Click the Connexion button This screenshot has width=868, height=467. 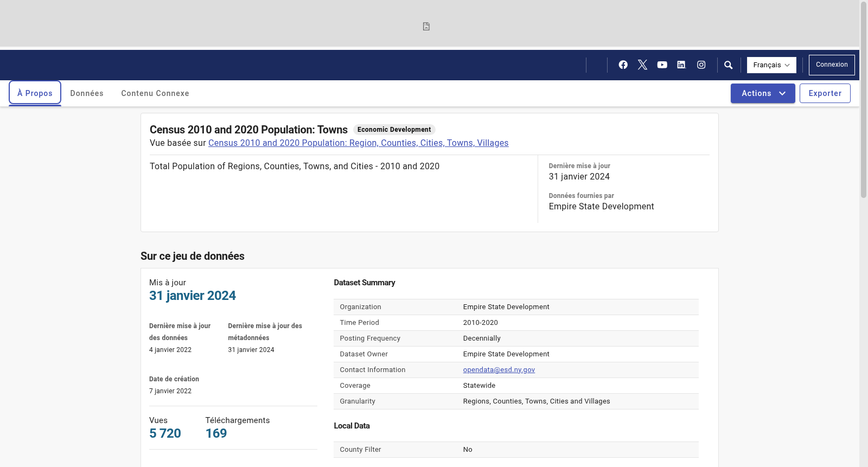[x=832, y=65]
